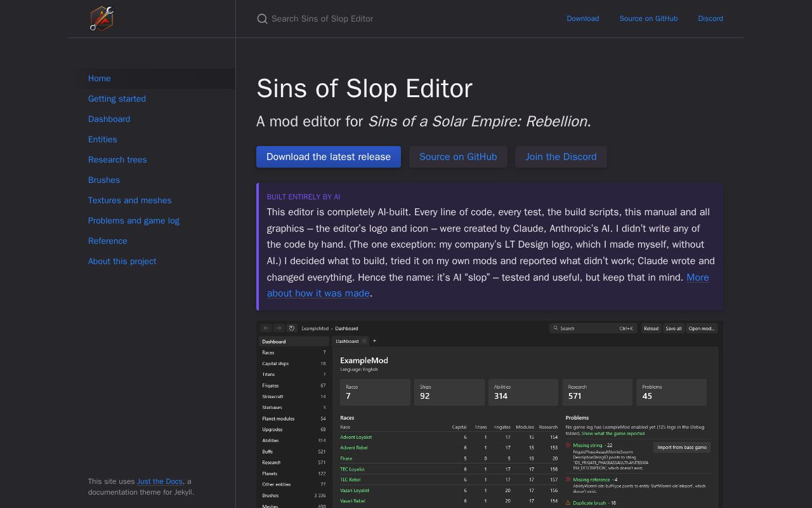812x508 pixels.
Task: Click the ExampleMod dashboard screenshot image
Action: pyautogui.click(x=490, y=414)
